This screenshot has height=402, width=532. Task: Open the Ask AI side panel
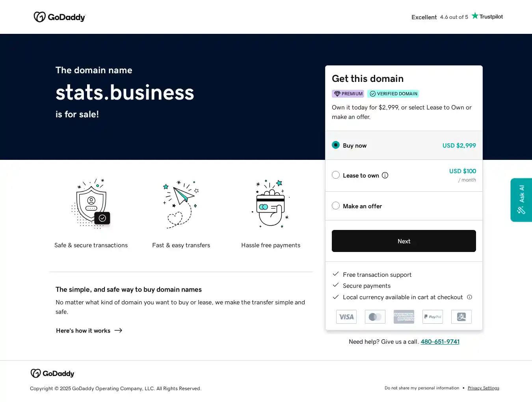[x=521, y=200]
